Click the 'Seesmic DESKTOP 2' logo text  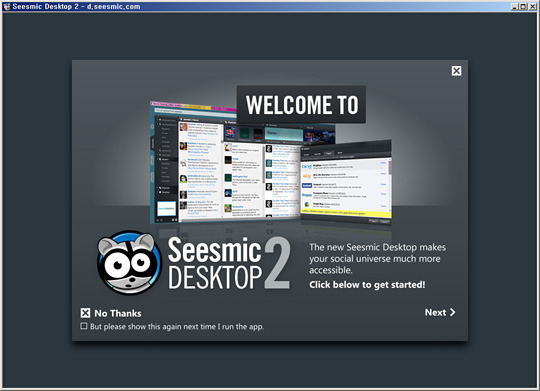pyautogui.click(x=229, y=264)
